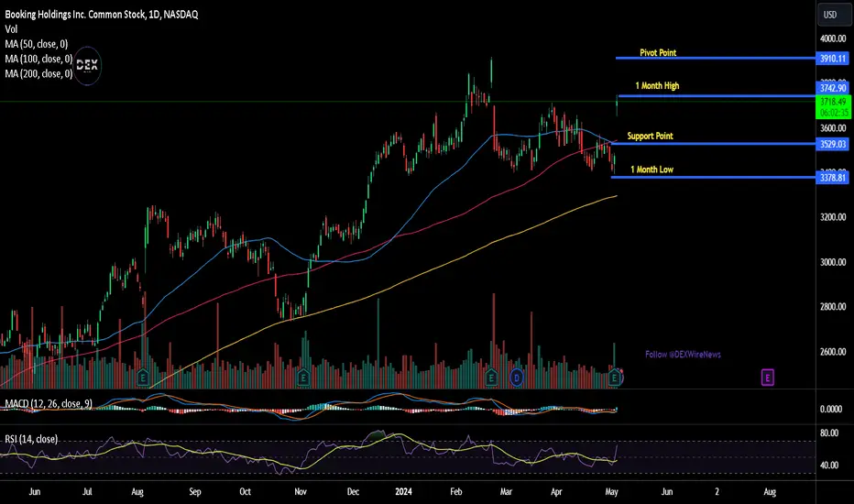
Task: Click the 4000.00 price axis label
Action: (833, 38)
